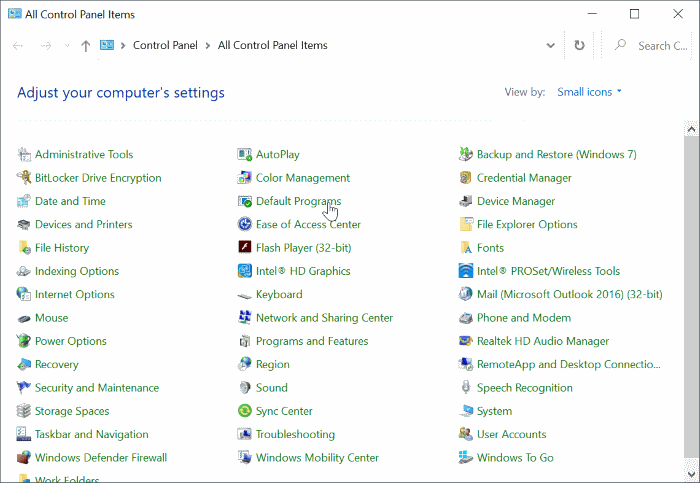Click the forward navigation arrow
700x483 pixels.
46,46
